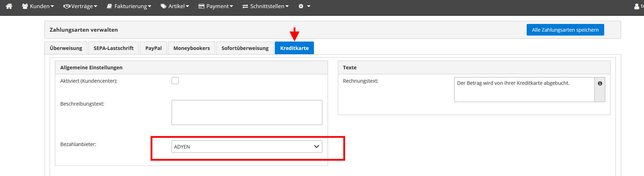Go to the PayPal tab
The image size is (644, 176).
click(x=153, y=48)
